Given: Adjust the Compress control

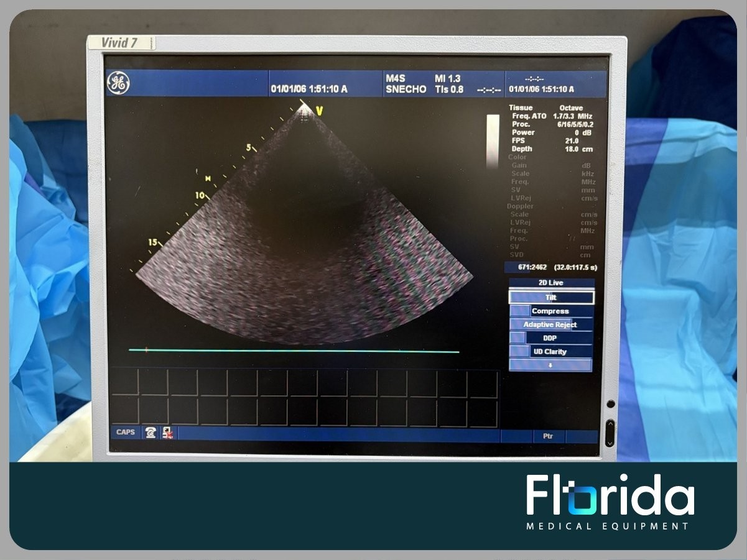Looking at the screenshot, I should click(551, 311).
